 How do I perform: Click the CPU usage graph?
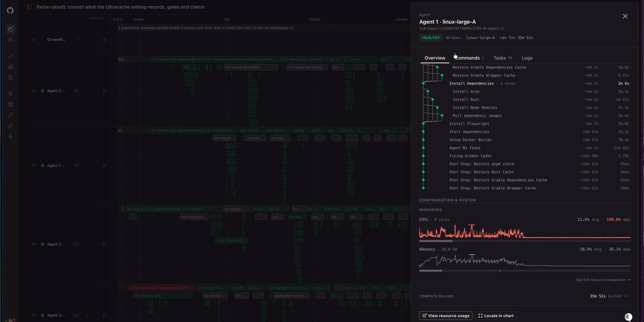[525, 231]
